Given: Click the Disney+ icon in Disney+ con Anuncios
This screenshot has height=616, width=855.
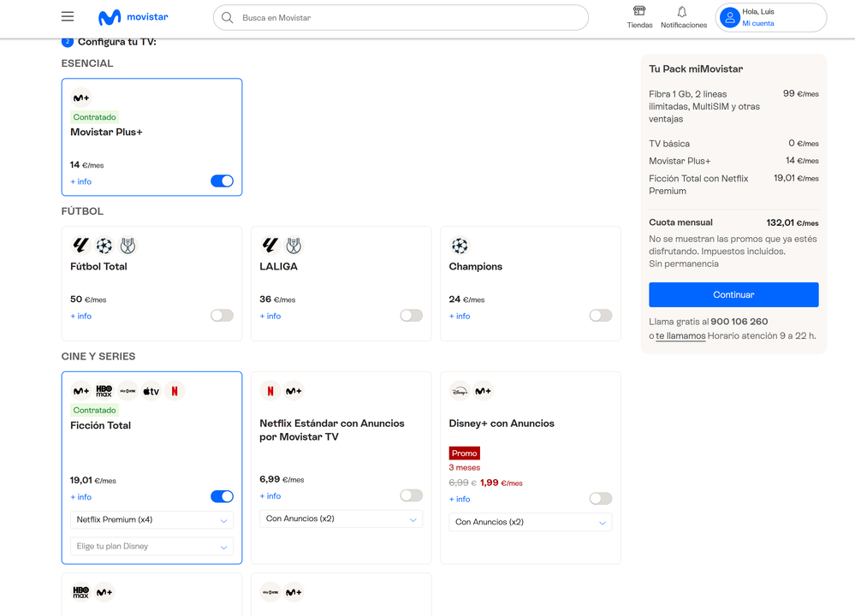Looking at the screenshot, I should tap(460, 391).
